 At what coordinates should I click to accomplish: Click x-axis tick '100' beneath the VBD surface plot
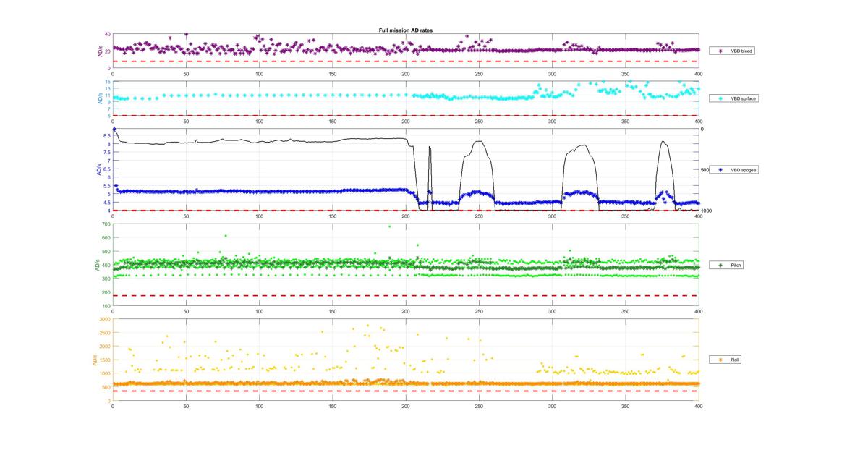[x=260, y=121]
